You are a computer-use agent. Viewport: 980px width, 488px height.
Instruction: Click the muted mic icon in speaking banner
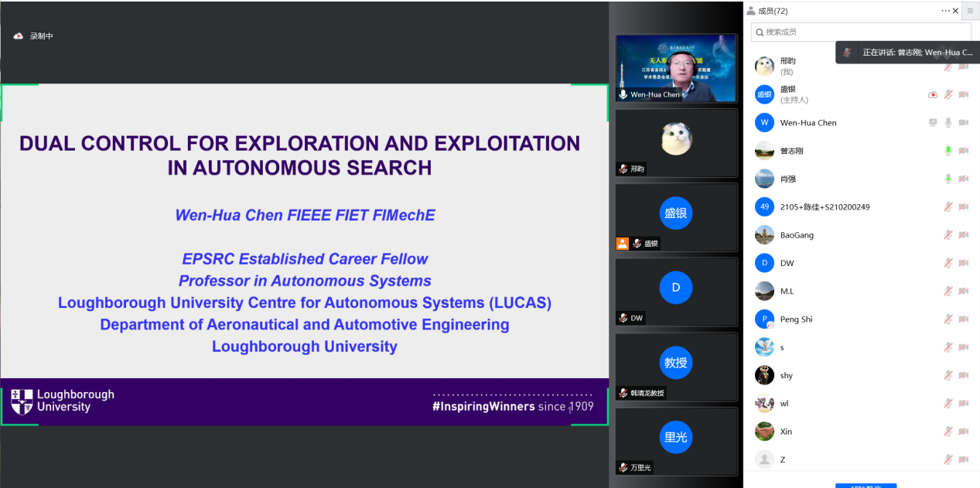click(x=848, y=53)
